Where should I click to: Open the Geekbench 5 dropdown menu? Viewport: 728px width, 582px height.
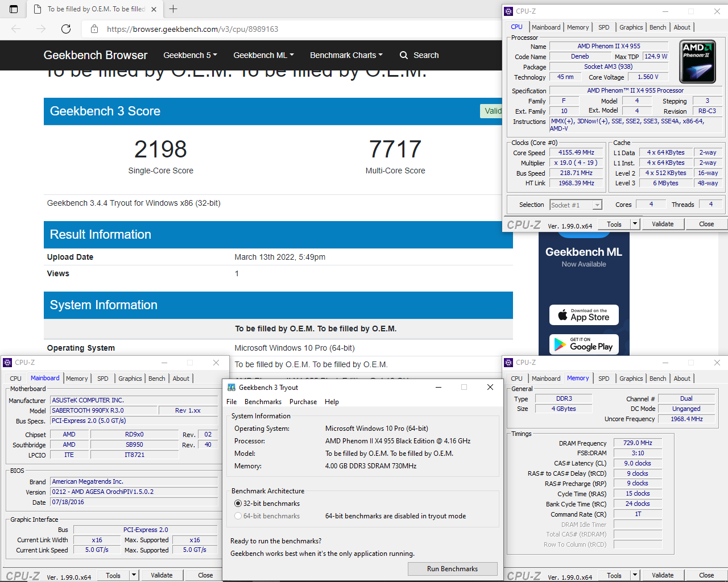point(190,55)
